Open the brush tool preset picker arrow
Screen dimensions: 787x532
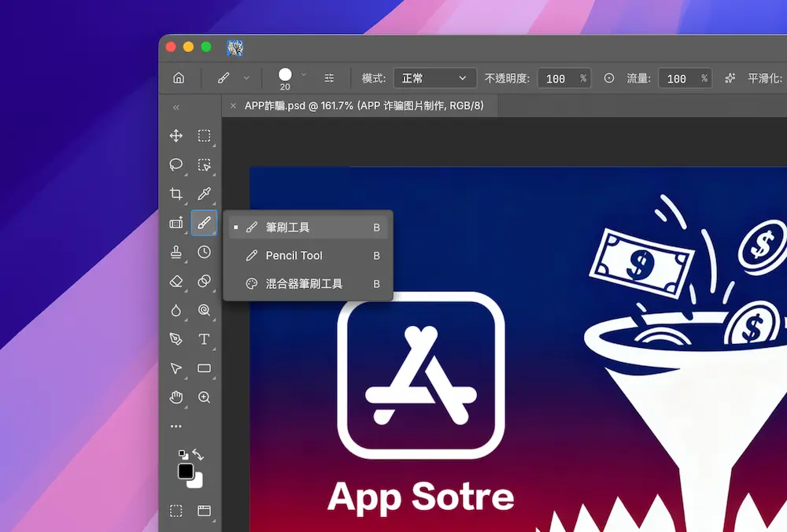[246, 78]
